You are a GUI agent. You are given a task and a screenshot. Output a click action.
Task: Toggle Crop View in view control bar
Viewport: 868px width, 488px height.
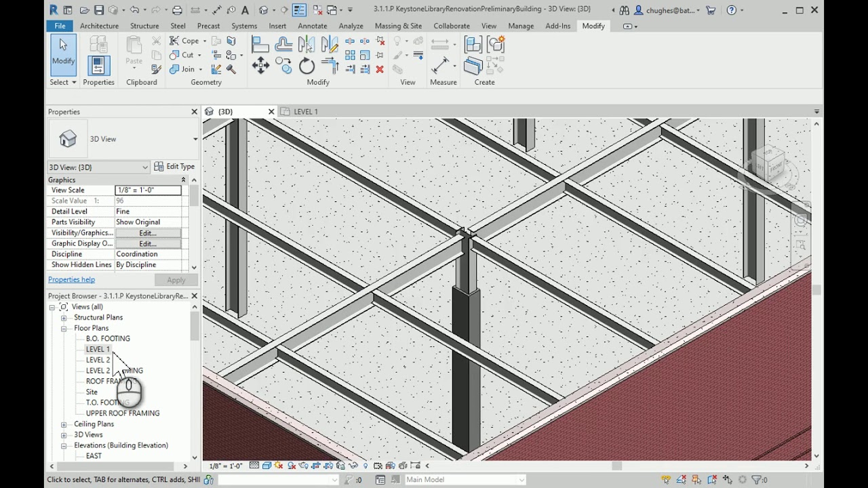click(315, 466)
